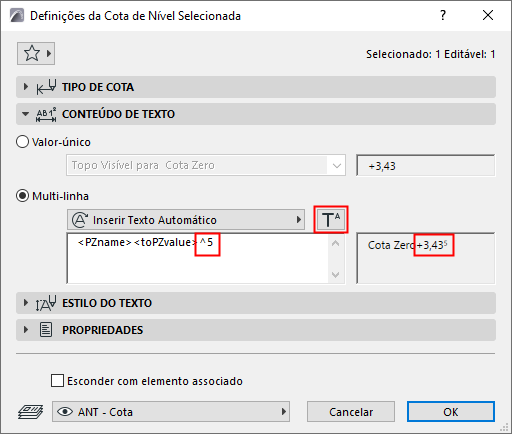This screenshot has width=512, height=434.
Task: Click the layers stack icon
Action: (30, 412)
